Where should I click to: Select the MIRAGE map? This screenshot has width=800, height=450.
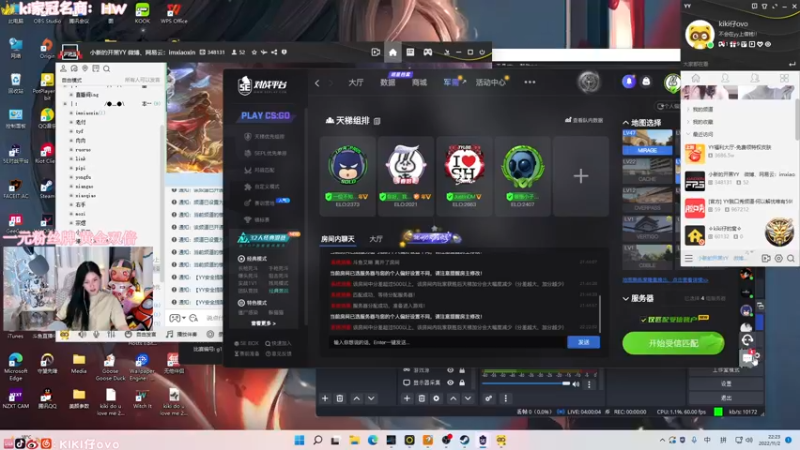coord(647,142)
